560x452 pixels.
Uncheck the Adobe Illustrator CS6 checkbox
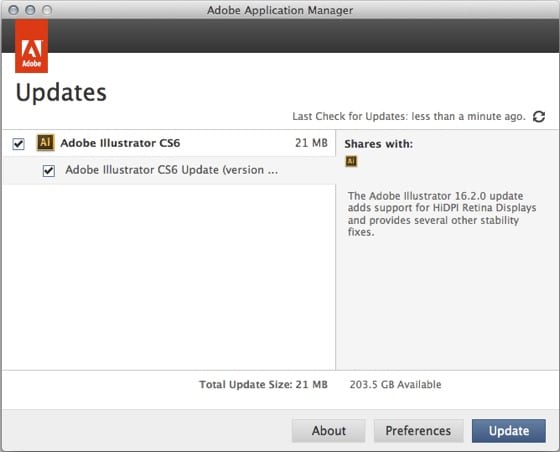tap(19, 144)
